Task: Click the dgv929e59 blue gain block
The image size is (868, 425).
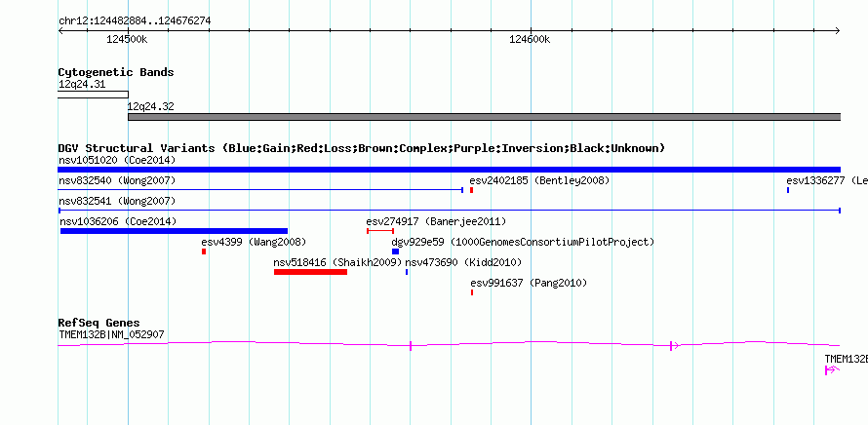Action: click(395, 251)
